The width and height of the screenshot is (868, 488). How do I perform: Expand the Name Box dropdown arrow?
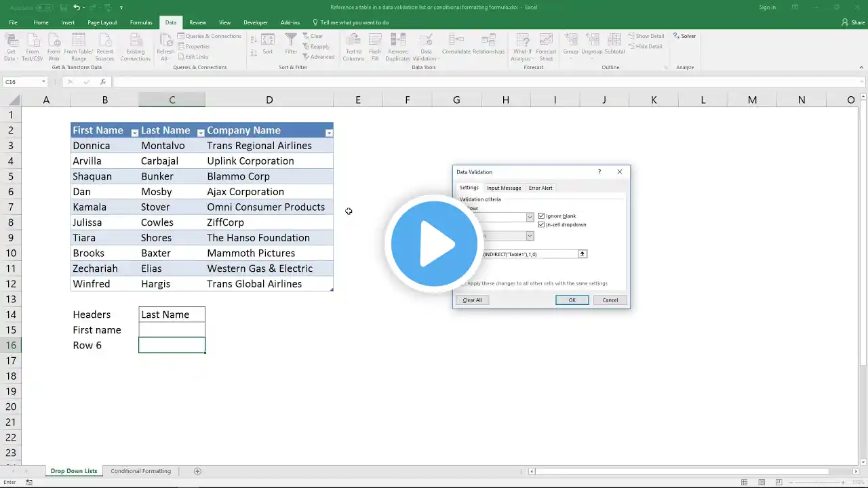coord(43,82)
